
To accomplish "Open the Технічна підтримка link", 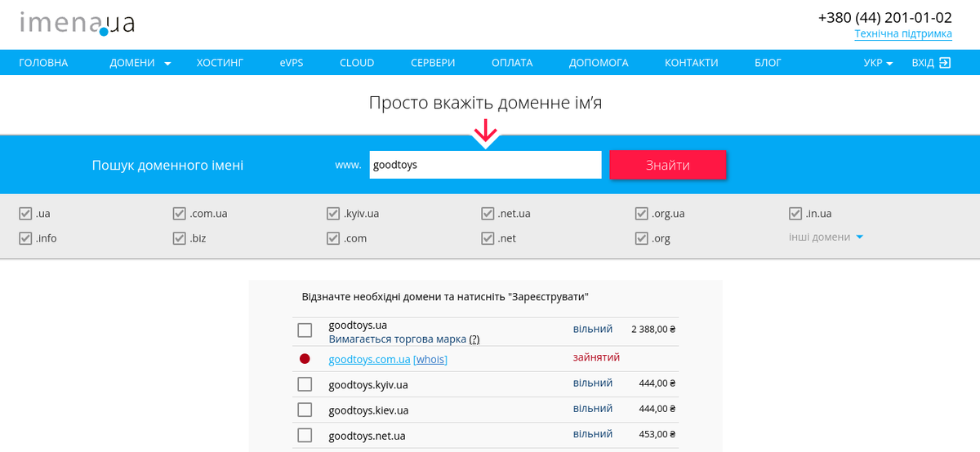I will pos(902,34).
